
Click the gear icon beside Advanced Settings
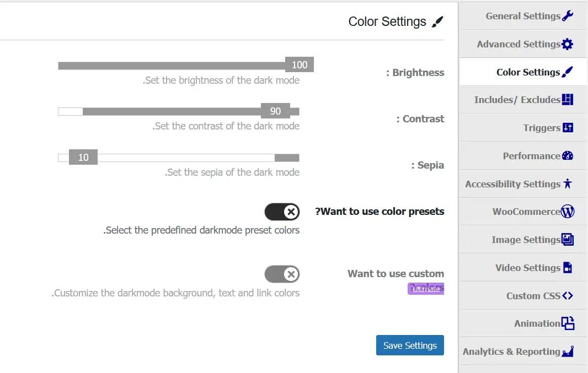tap(568, 44)
